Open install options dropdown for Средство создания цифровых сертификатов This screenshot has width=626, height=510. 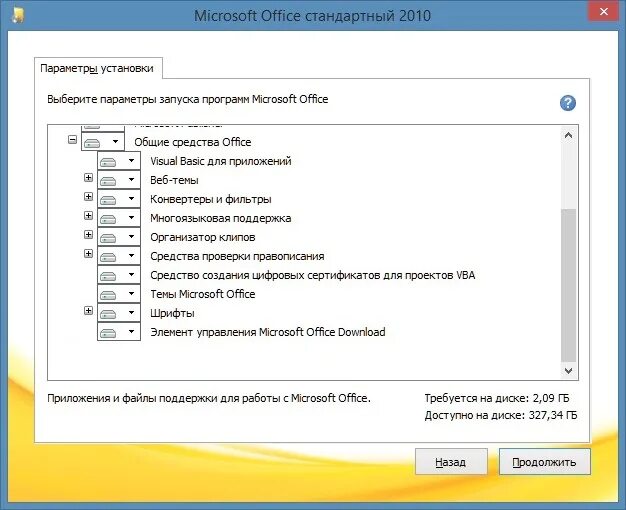pos(119,275)
